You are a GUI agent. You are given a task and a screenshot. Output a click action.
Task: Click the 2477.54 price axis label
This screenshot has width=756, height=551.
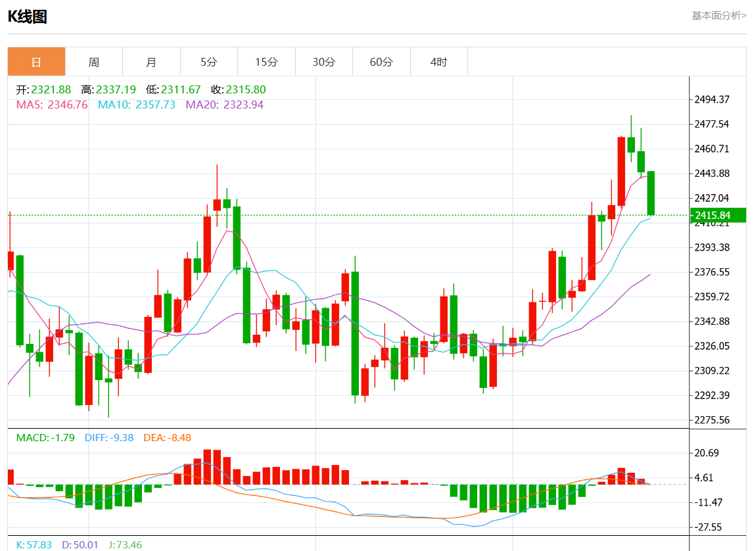point(712,124)
